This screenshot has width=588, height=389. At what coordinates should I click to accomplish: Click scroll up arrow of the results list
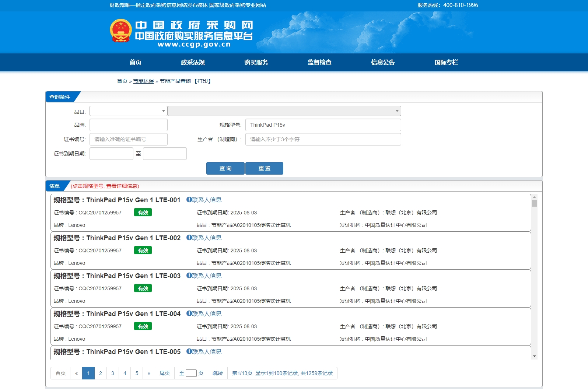click(534, 197)
